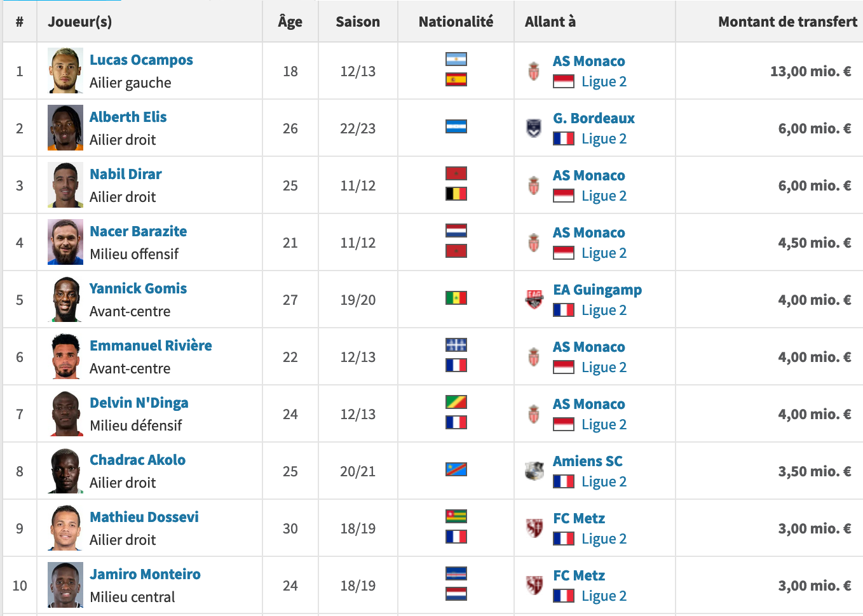Click the EA Guingamp club crest
Viewport: 863px width, 616px height.
(x=534, y=299)
